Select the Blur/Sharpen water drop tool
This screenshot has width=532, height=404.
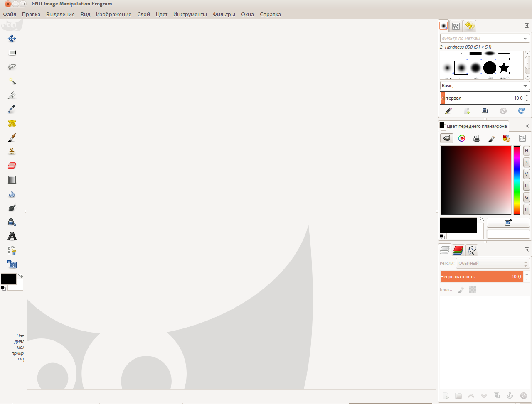pos(12,194)
